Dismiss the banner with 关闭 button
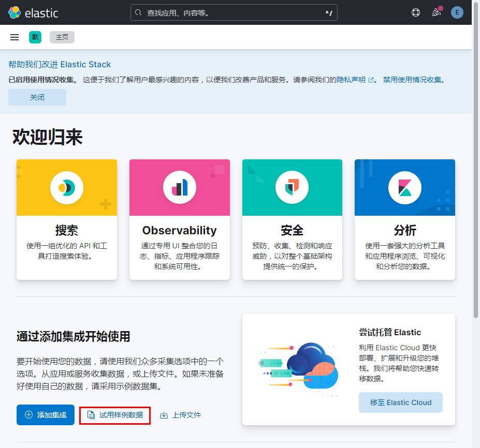 point(37,97)
